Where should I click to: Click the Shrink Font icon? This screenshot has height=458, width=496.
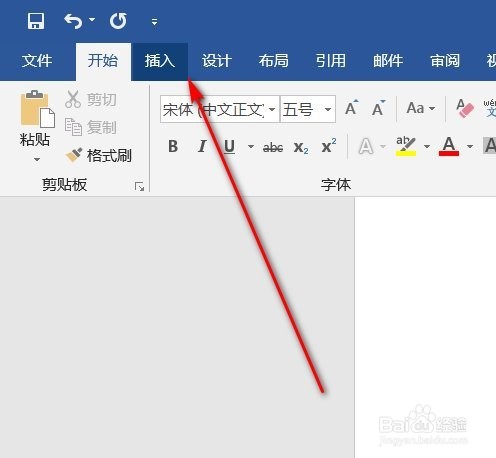(378, 108)
